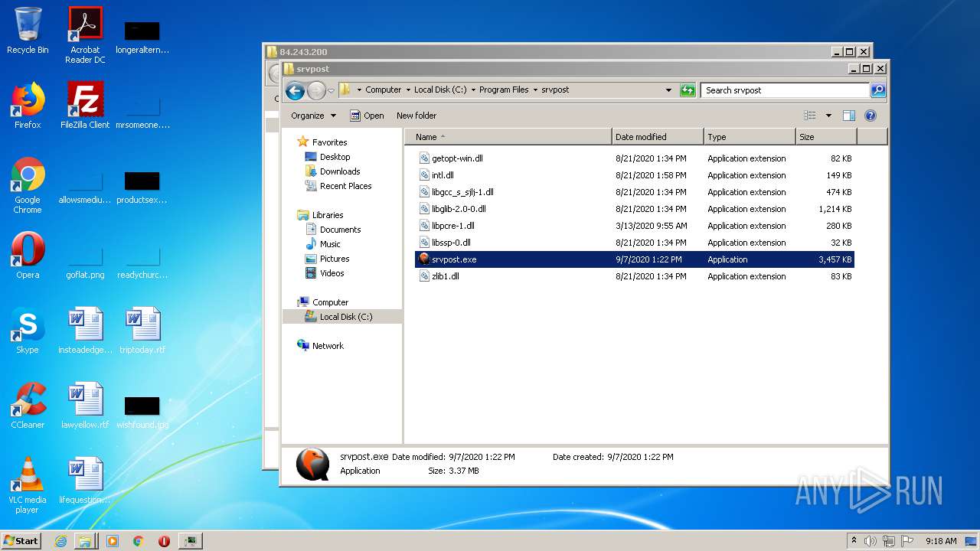Image resolution: width=980 pixels, height=551 pixels.
Task: Click the Back navigation arrow in Explorer
Action: pyautogui.click(x=295, y=90)
